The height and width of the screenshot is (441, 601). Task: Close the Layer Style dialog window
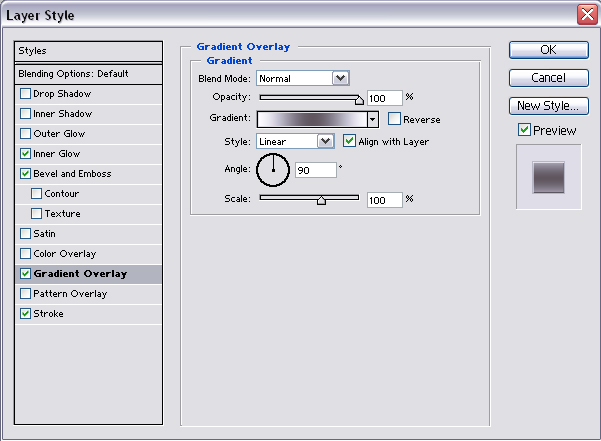coord(587,15)
